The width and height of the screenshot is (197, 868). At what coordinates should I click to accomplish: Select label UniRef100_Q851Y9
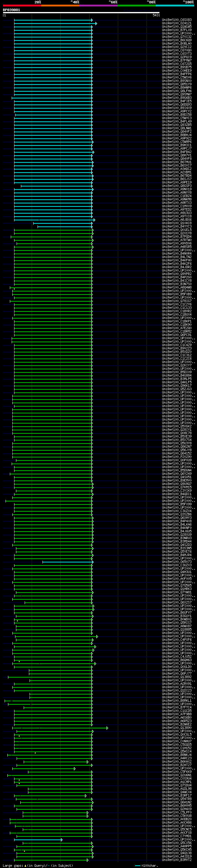pyautogui.click(x=177, y=84)
